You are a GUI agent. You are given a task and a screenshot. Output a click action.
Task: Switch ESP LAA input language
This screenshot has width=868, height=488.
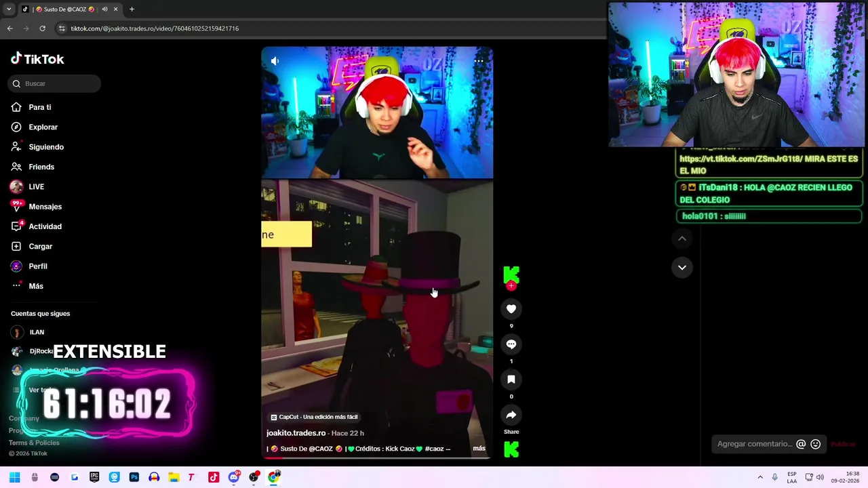click(792, 477)
